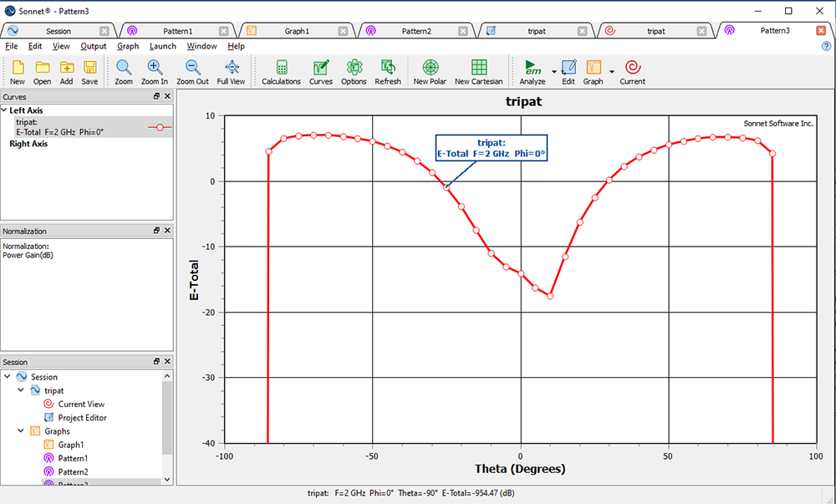Viewport: 836px width, 504px height.
Task: Open the Curves toolbar tool
Action: [321, 72]
